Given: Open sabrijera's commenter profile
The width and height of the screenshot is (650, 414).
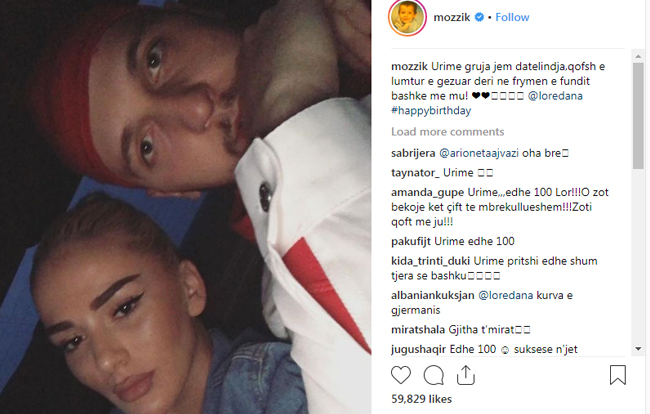Looking at the screenshot, I should 413,153.
